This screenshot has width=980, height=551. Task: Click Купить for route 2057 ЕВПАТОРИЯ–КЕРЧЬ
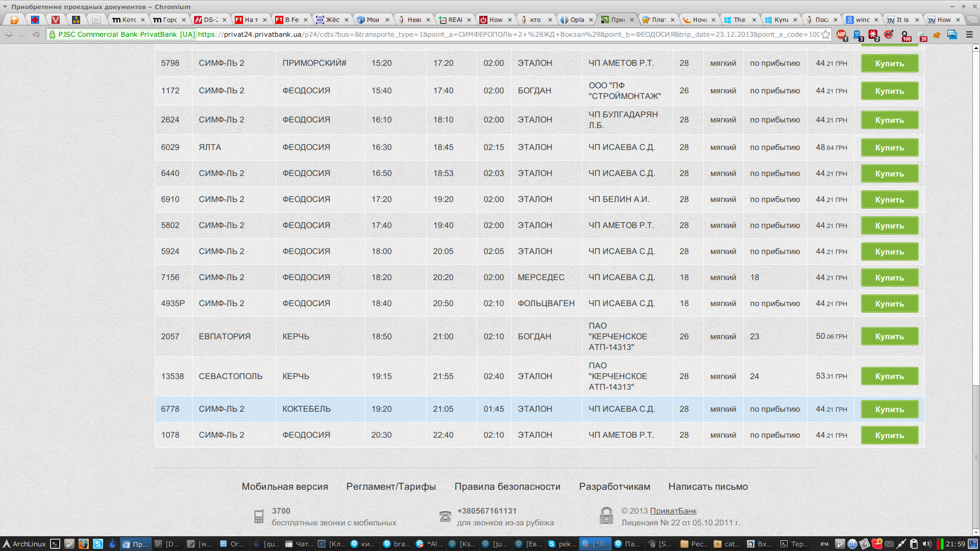[x=889, y=337]
